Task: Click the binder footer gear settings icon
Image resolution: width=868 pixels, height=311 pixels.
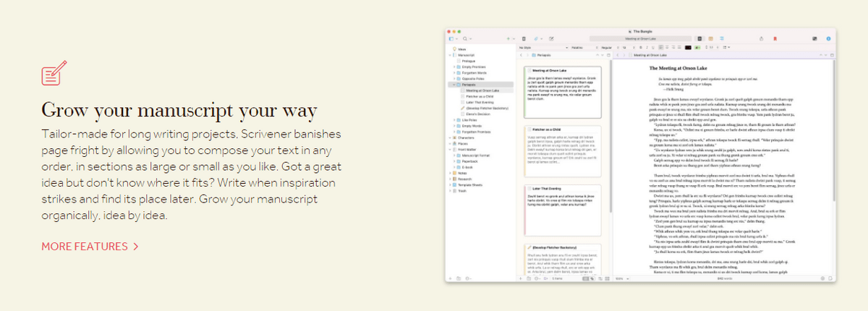Action: pos(467,278)
